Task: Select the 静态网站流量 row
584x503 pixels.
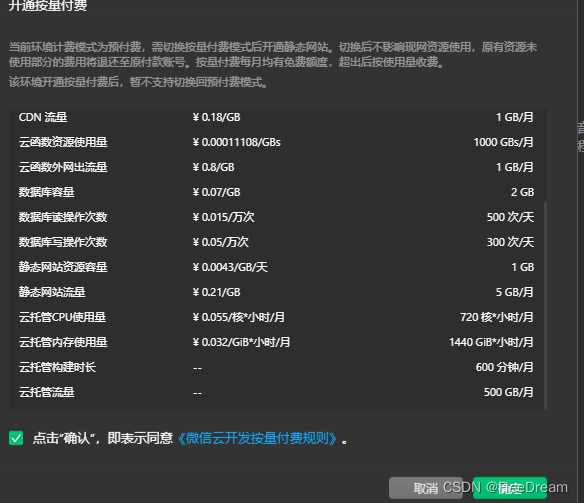Action: pos(276,292)
